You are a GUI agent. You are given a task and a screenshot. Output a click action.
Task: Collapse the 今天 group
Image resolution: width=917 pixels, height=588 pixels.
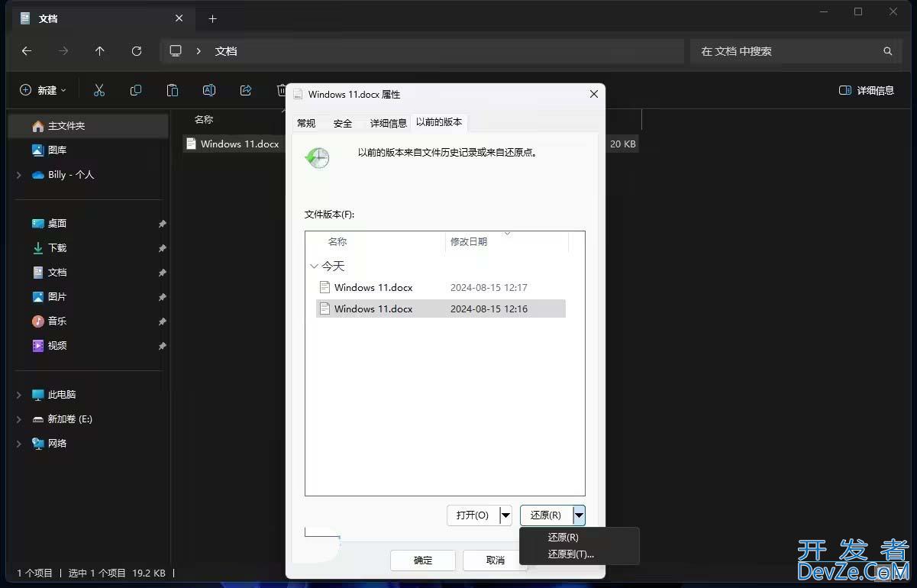314,267
